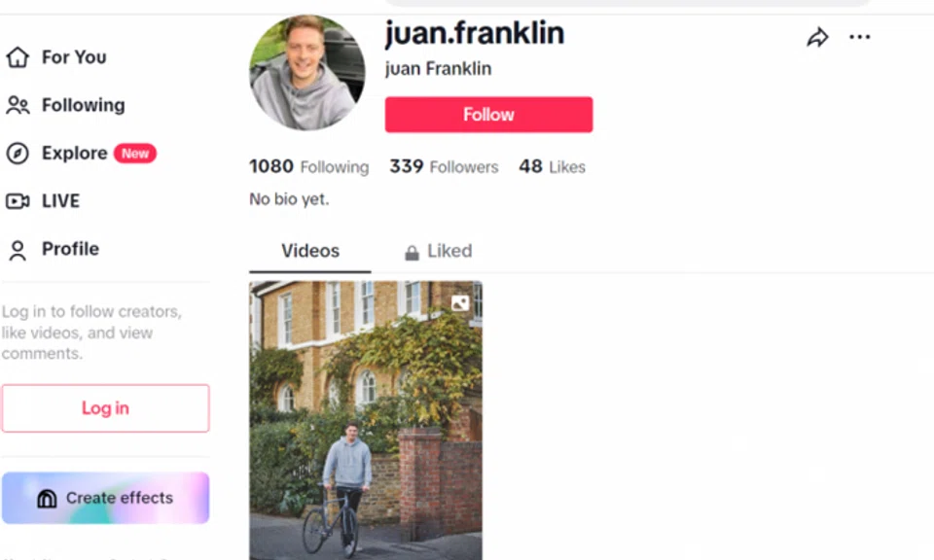Open the three-dot more options menu
The image size is (934, 560).
coord(859,37)
